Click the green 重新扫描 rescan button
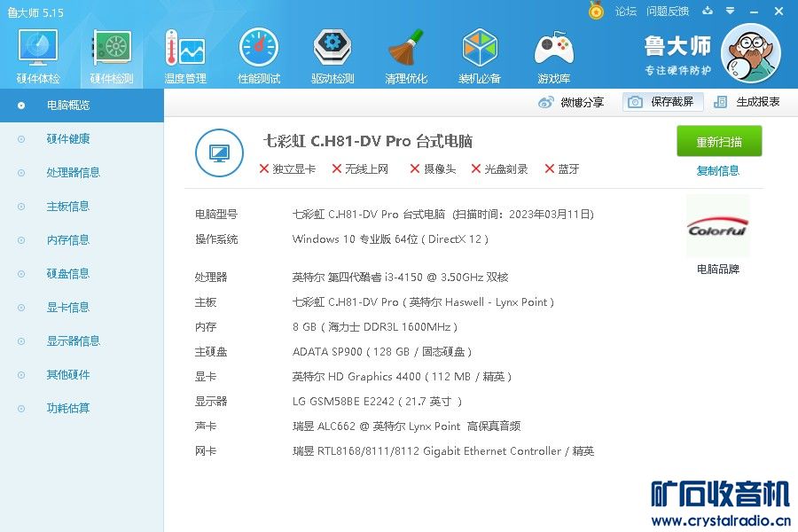Image resolution: width=798 pixels, height=532 pixels. click(x=719, y=142)
